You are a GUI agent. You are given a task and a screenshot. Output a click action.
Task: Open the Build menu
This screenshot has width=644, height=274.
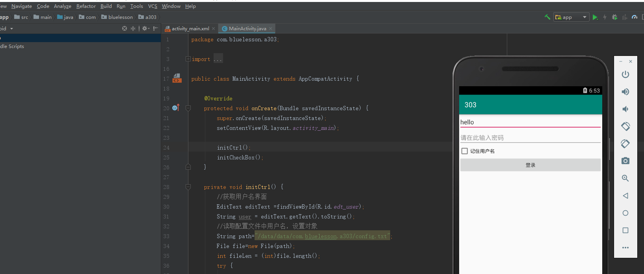coord(106,6)
